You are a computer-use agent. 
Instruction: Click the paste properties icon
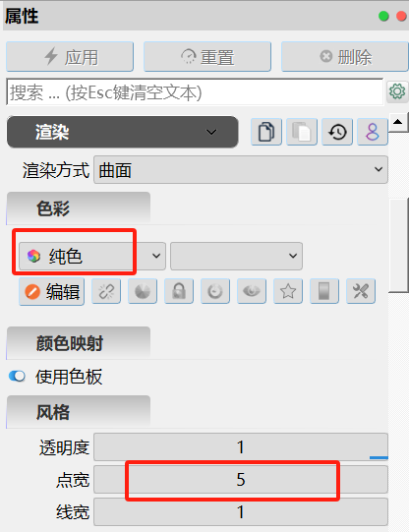pos(302,132)
